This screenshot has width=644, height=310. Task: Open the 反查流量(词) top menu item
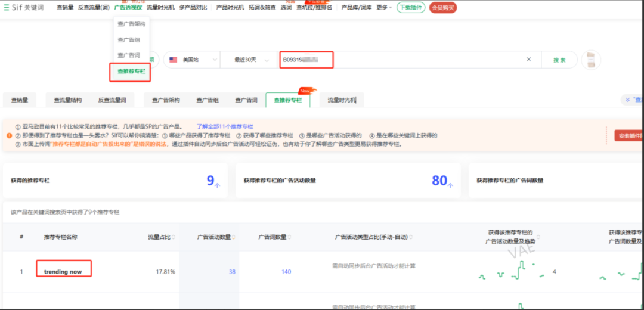tap(94, 7)
